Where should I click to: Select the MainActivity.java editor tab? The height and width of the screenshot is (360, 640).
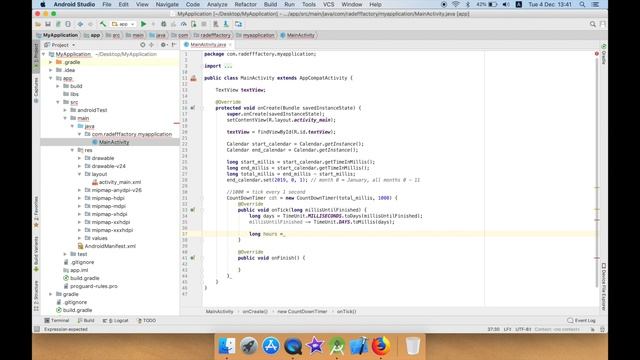(x=208, y=44)
